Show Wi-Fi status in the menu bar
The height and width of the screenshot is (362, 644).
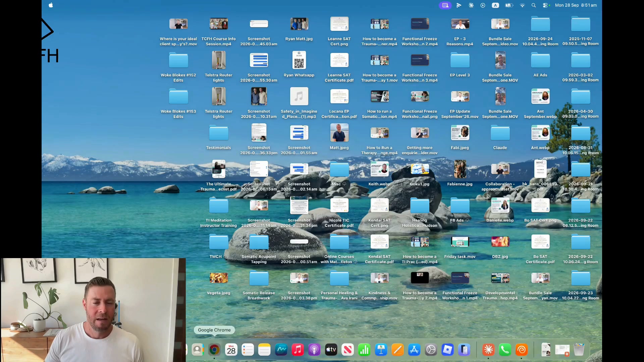(522, 5)
